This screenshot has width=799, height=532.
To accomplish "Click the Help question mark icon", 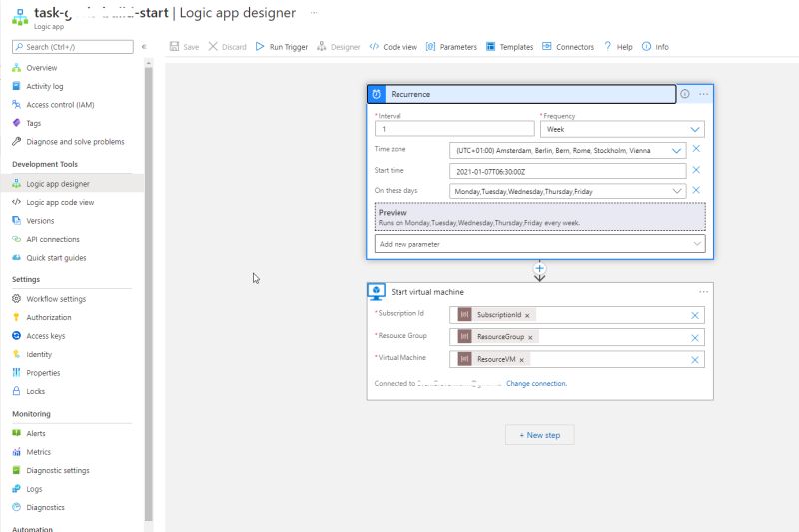I will [608, 46].
